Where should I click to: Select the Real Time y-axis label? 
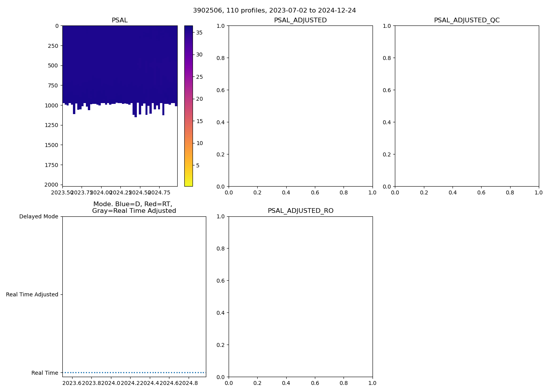pos(45,373)
